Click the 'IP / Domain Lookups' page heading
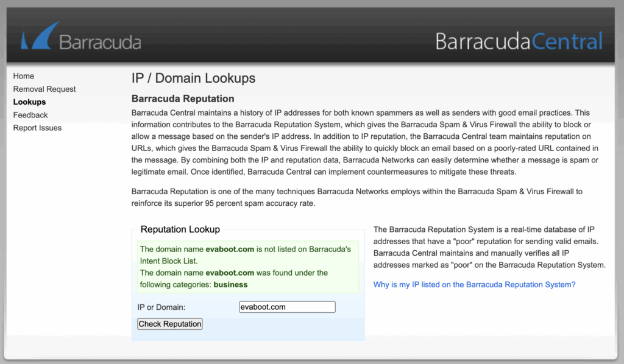 [x=193, y=78]
